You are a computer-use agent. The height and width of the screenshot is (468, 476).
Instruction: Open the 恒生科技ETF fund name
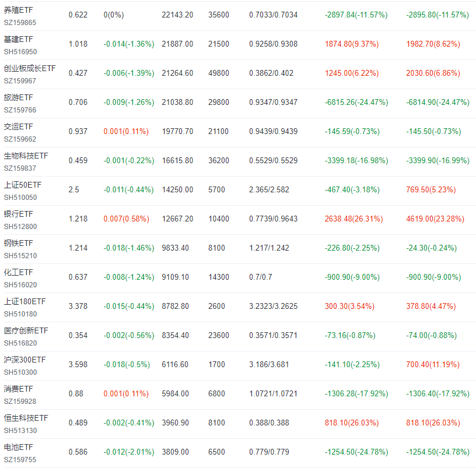26,418
